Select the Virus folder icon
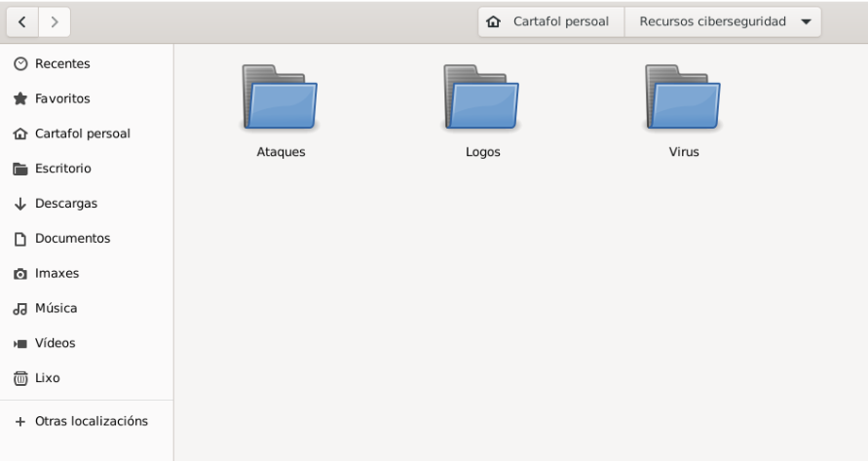The image size is (868, 461). tap(683, 97)
